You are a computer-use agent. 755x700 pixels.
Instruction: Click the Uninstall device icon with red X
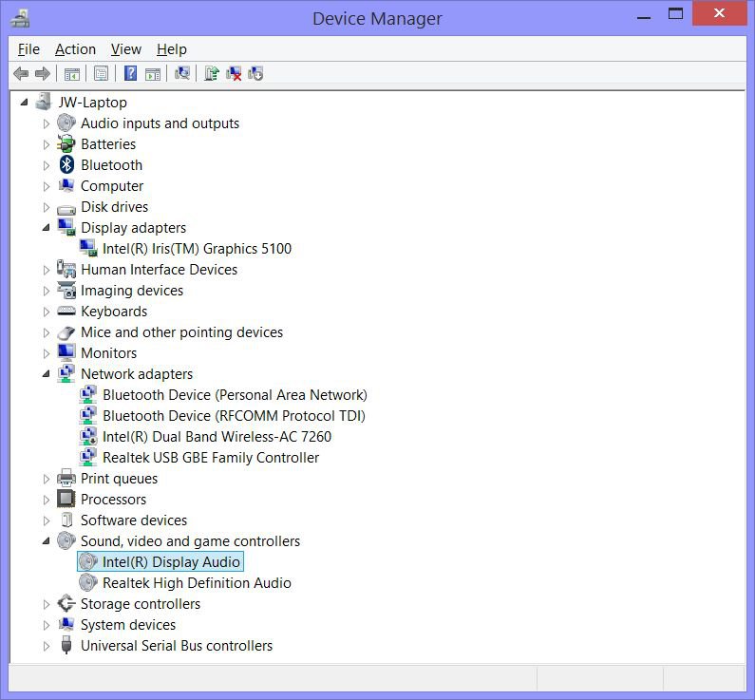[x=234, y=73]
